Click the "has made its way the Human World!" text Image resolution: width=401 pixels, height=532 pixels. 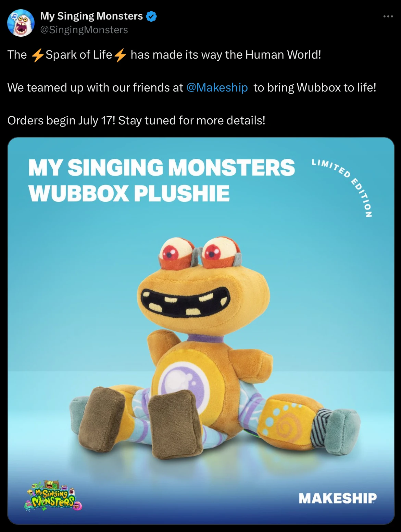pyautogui.click(x=226, y=55)
